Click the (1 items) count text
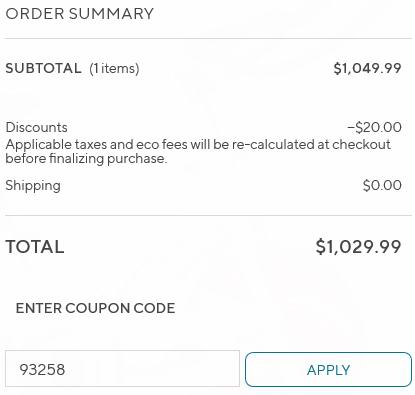Image resolution: width=415 pixels, height=395 pixels. [x=114, y=69]
